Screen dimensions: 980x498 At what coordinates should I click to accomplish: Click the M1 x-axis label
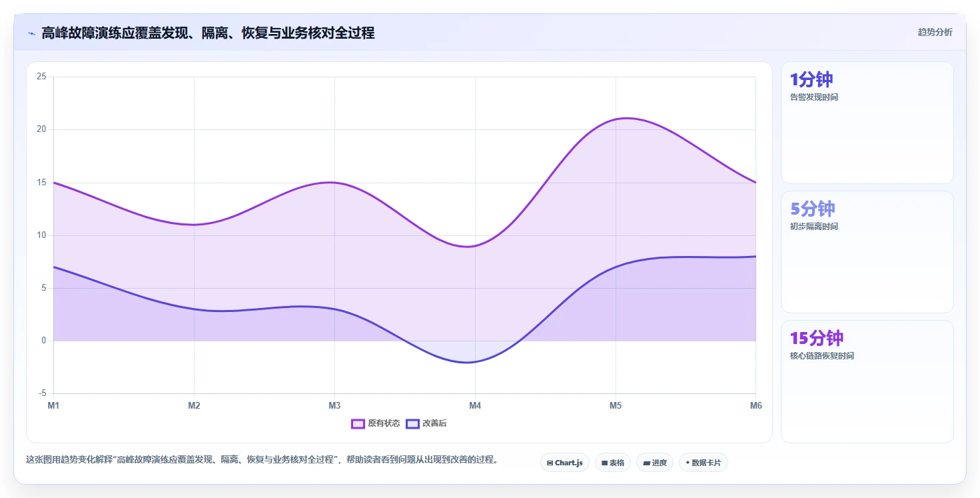[x=53, y=405]
